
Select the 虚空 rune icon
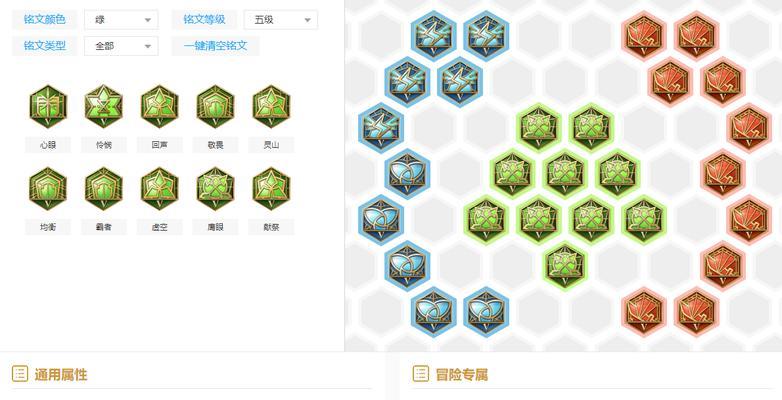tap(160, 189)
